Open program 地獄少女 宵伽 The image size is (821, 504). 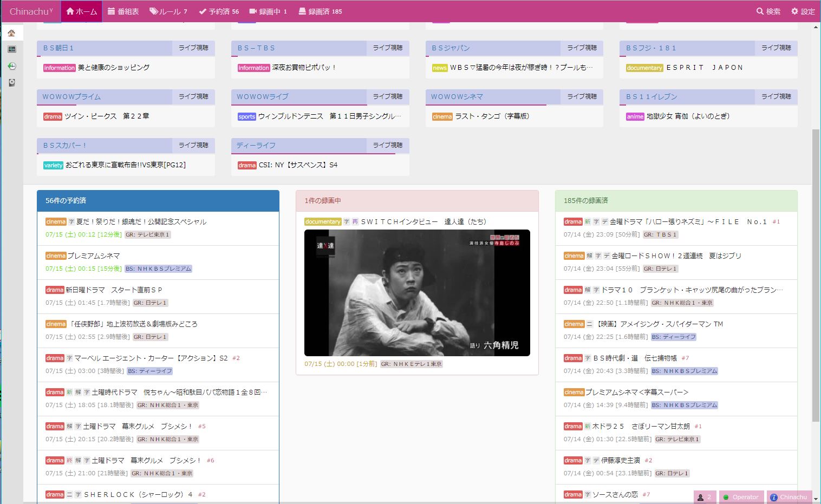[688, 116]
